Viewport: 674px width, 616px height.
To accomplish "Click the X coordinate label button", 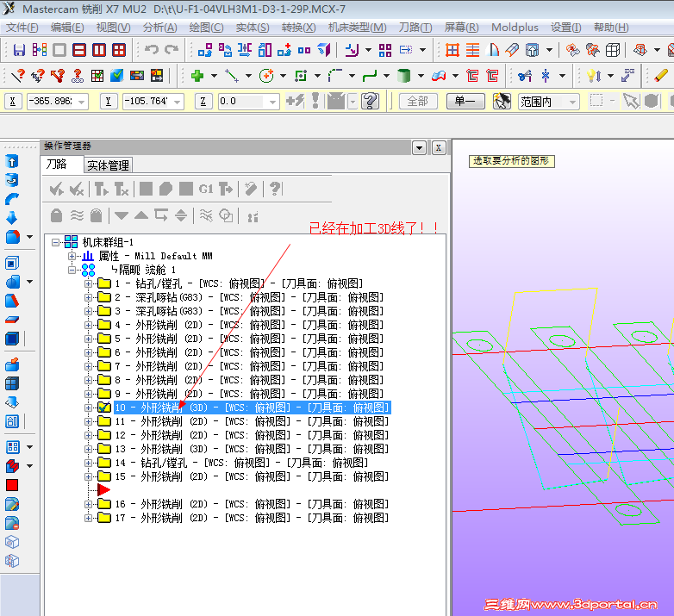I will pos(13,102).
